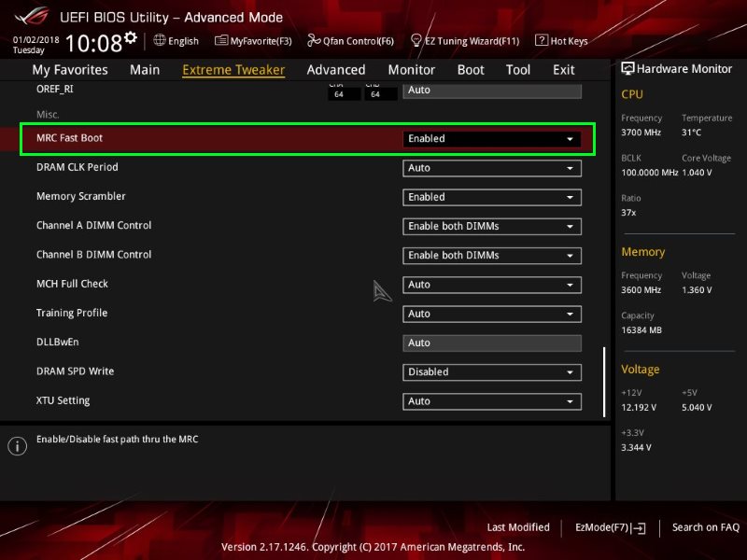747x560 pixels.
Task: Show Hot Keys question mark icon
Action: point(542,40)
